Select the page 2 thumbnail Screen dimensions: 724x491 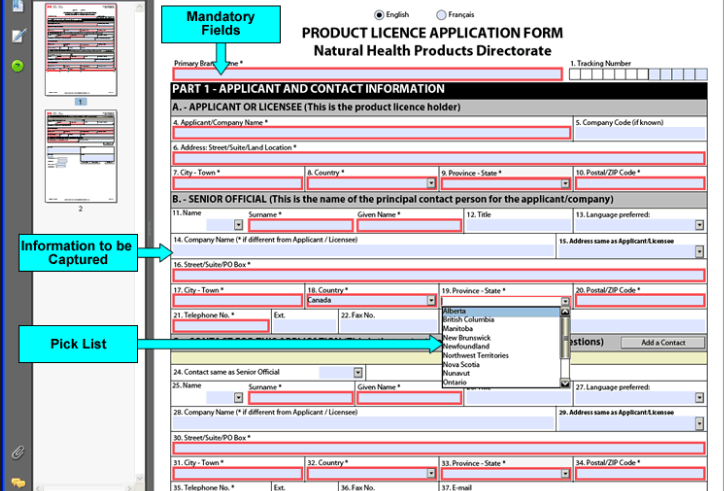(x=81, y=156)
